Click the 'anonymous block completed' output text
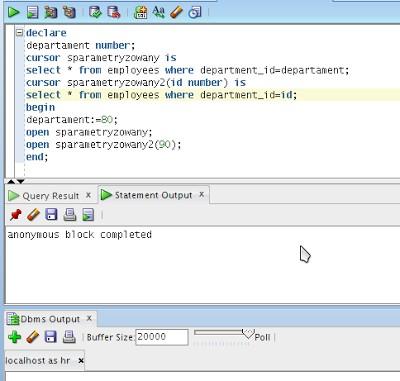The height and width of the screenshot is (381, 400). 79,234
